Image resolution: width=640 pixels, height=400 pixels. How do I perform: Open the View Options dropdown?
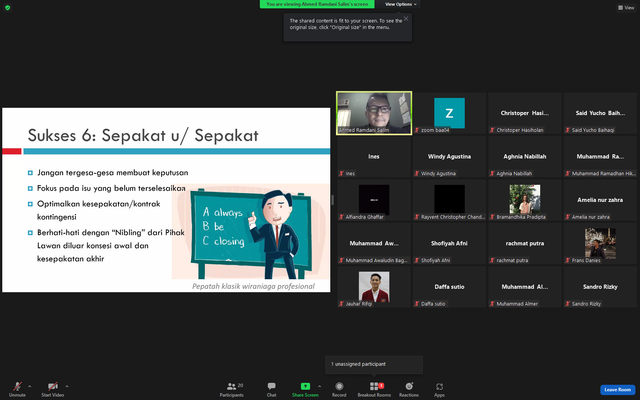(400, 4)
